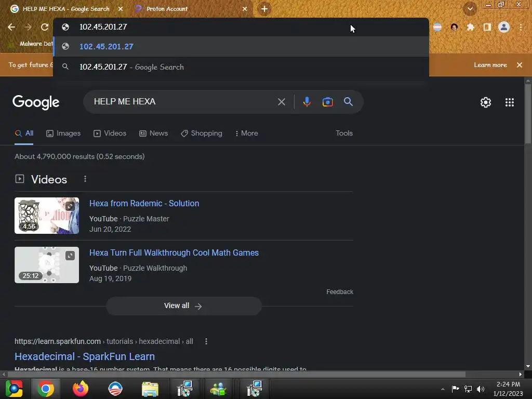This screenshot has width=532, height=399.
Task: Open the Extensions puzzle icon
Action: tap(470, 27)
